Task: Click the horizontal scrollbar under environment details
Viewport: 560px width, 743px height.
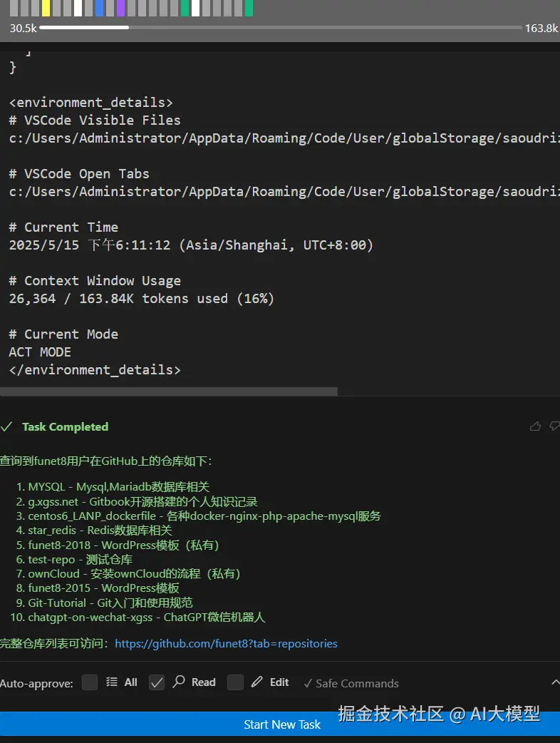Action: click(x=169, y=391)
